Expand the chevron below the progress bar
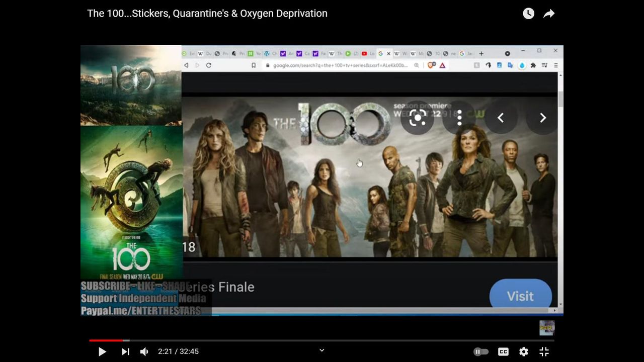This screenshot has height=362, width=644. (x=322, y=350)
